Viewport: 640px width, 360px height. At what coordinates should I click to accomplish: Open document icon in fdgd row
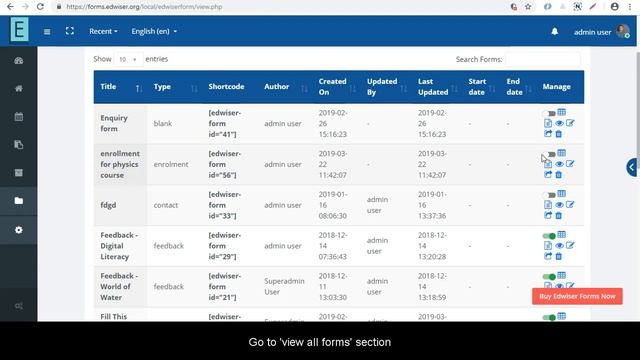pyautogui.click(x=548, y=205)
